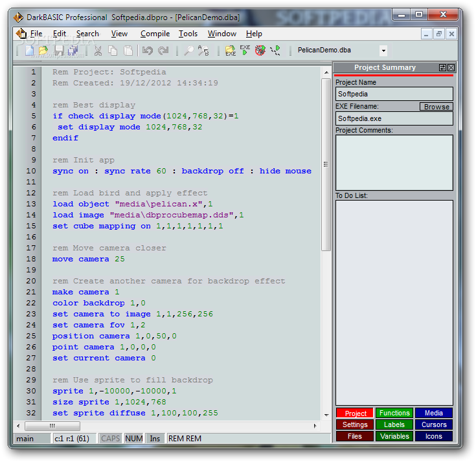Open the View menu
476x462 pixels.
[x=119, y=34]
